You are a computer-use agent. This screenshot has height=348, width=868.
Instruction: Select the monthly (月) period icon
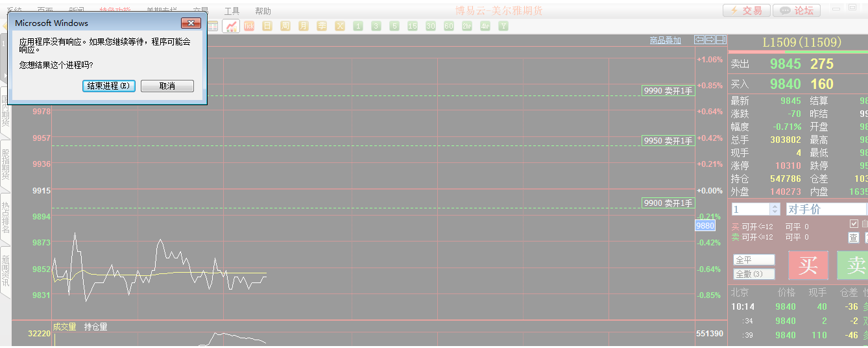pyautogui.click(x=304, y=26)
